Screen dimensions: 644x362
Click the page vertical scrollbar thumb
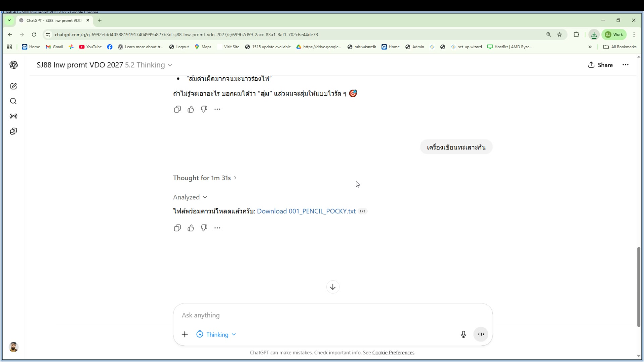pyautogui.click(x=638, y=287)
